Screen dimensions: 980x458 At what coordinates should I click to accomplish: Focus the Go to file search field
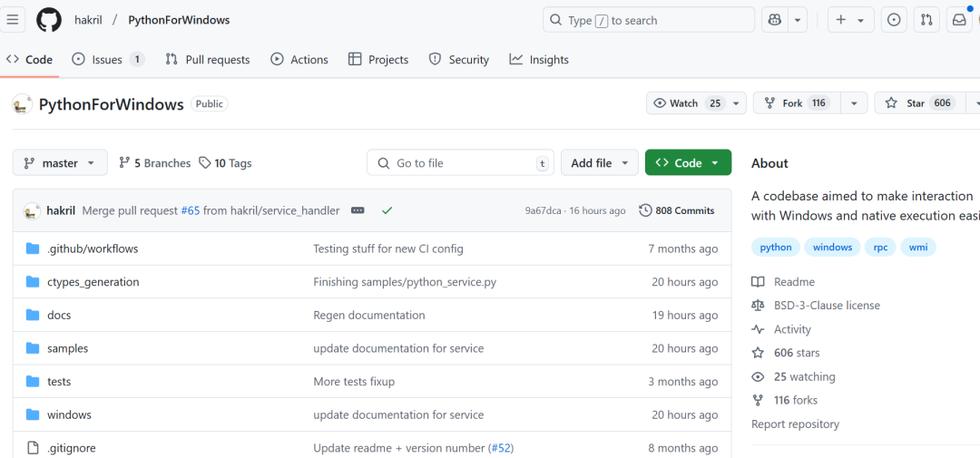point(460,163)
